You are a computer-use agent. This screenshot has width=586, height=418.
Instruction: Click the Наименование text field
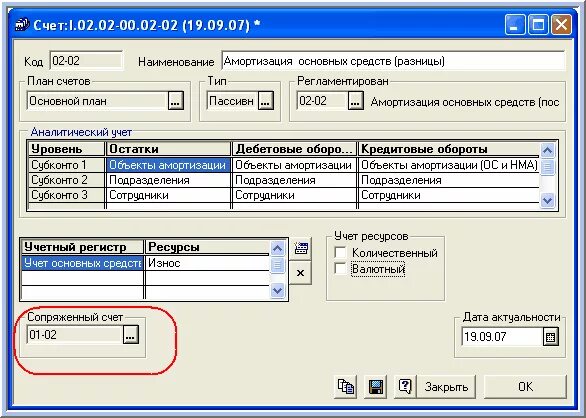coord(393,61)
